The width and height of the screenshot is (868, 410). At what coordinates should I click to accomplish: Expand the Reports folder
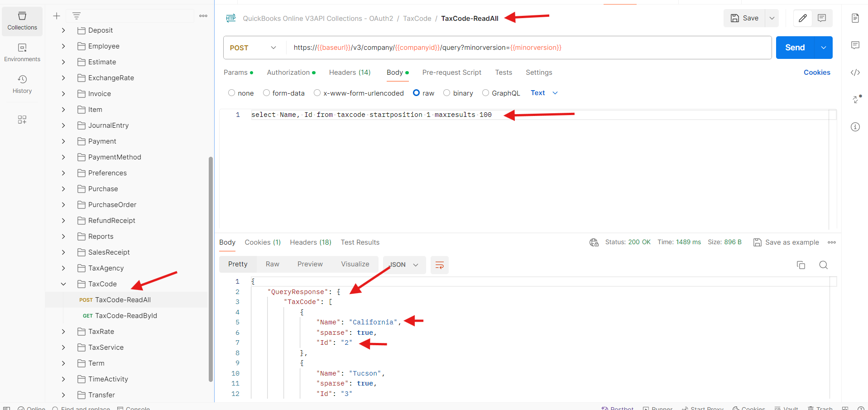[63, 236]
